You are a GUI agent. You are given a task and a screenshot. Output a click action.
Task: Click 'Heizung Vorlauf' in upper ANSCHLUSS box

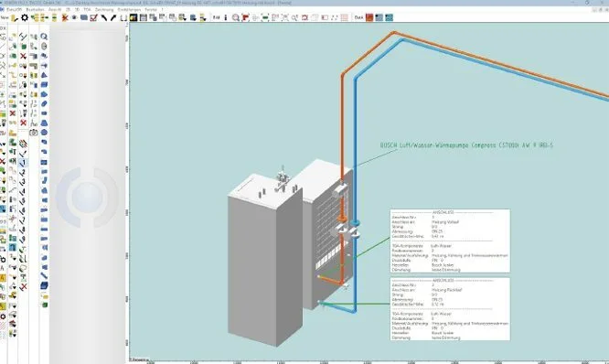click(445, 222)
